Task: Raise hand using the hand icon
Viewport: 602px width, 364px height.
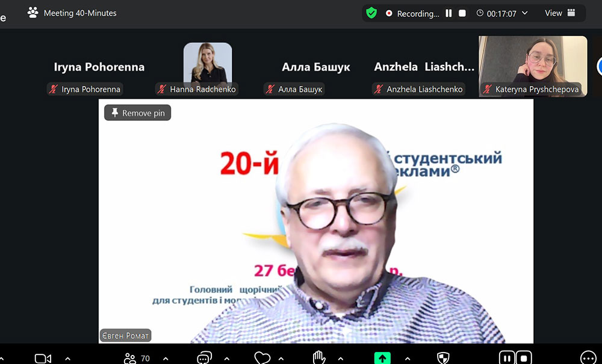Action: (x=319, y=358)
